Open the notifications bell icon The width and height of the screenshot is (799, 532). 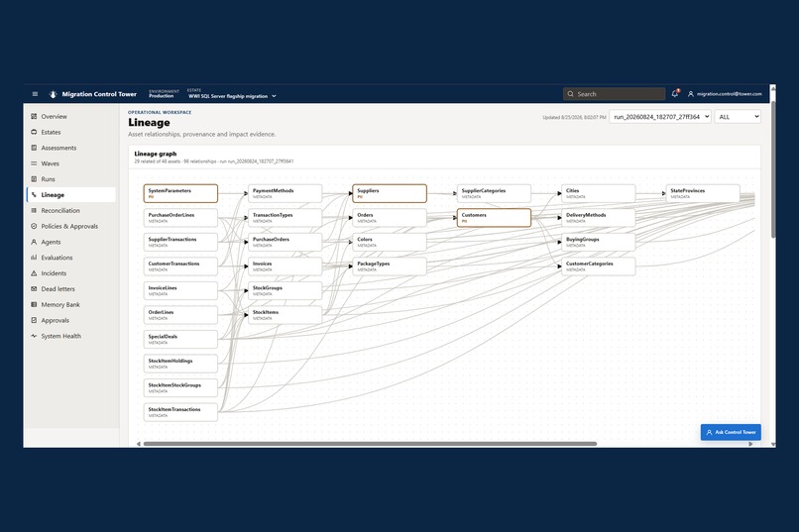pos(675,94)
